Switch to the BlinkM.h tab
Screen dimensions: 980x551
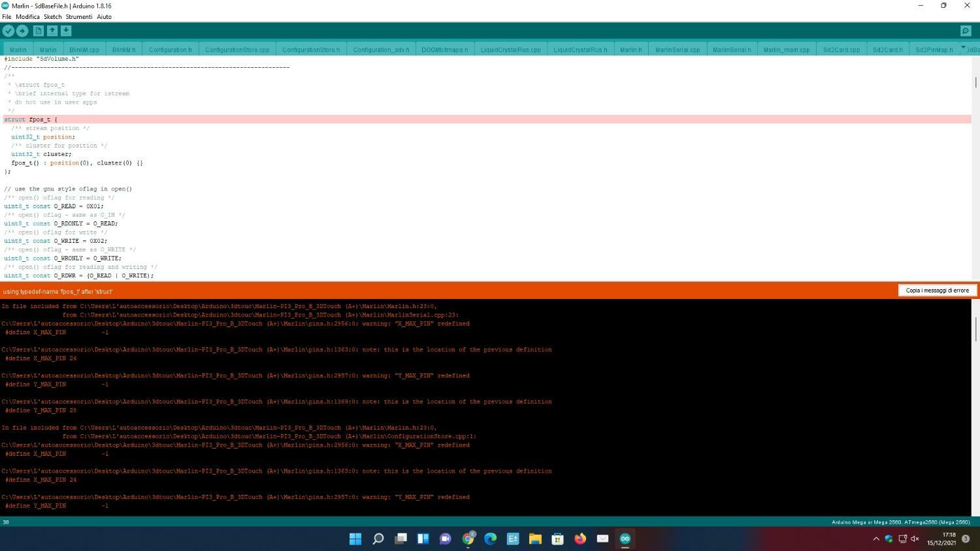[x=123, y=50]
